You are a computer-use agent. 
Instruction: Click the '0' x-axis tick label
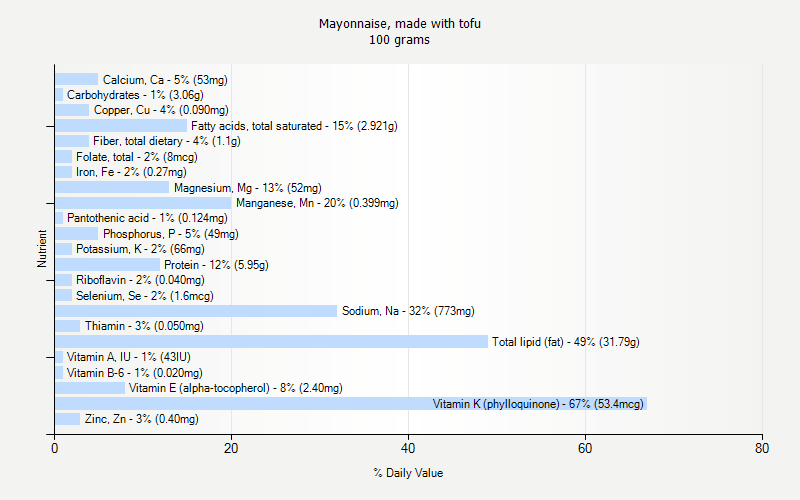[x=55, y=448]
